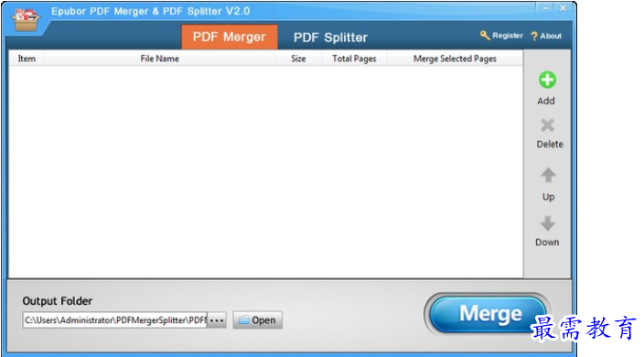
Task: Close the Epubor window
Action: pyautogui.click(x=563, y=8)
